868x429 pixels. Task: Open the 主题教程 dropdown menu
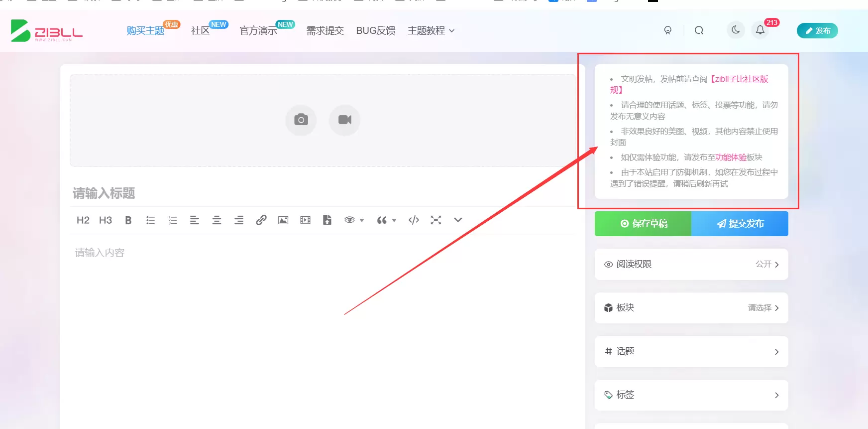click(431, 31)
